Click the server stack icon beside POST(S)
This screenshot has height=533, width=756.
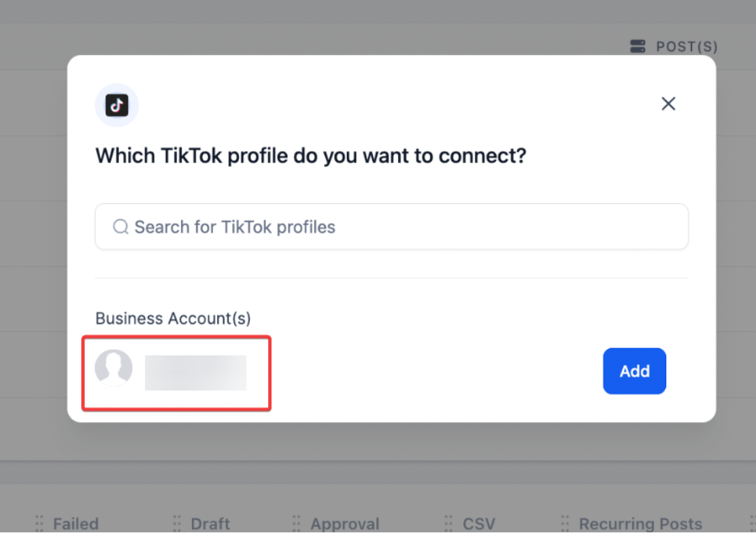(x=638, y=46)
